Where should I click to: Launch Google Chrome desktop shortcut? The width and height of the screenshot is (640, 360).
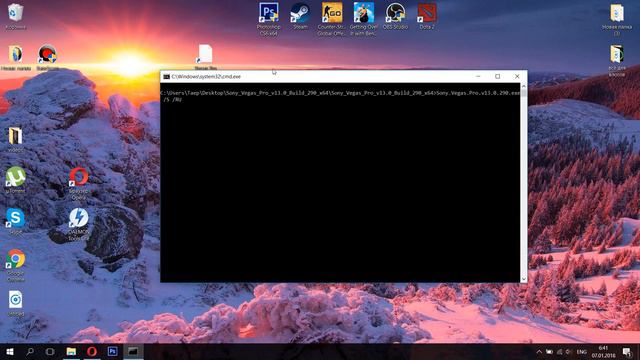pos(16,265)
